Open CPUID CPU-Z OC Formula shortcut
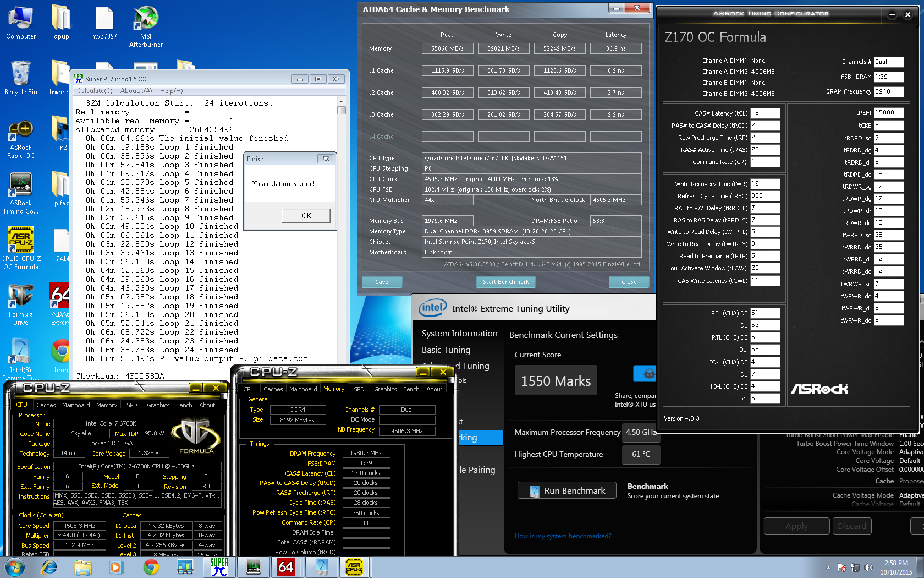924x578 pixels. tap(21, 249)
